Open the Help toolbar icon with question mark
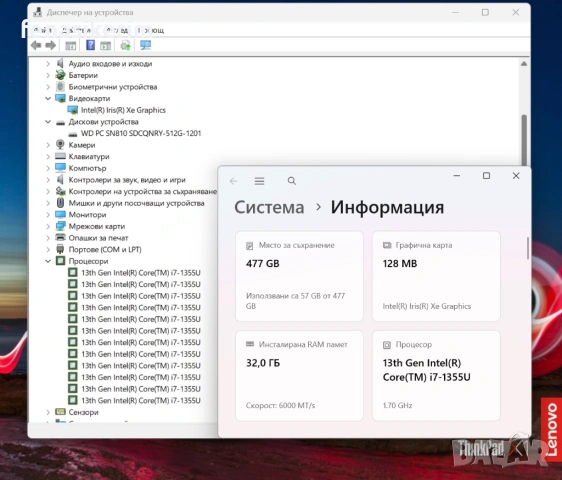This screenshot has width=562, height=480. [90, 45]
